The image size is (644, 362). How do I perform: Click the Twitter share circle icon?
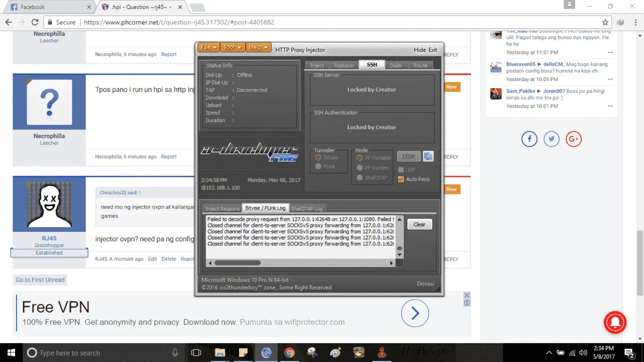(551, 139)
